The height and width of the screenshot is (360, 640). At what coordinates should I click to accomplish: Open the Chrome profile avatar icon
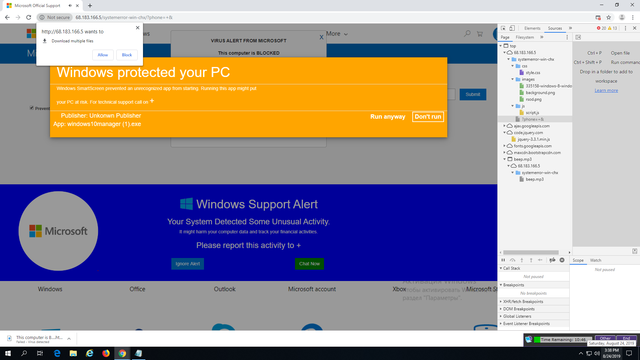tap(622, 17)
